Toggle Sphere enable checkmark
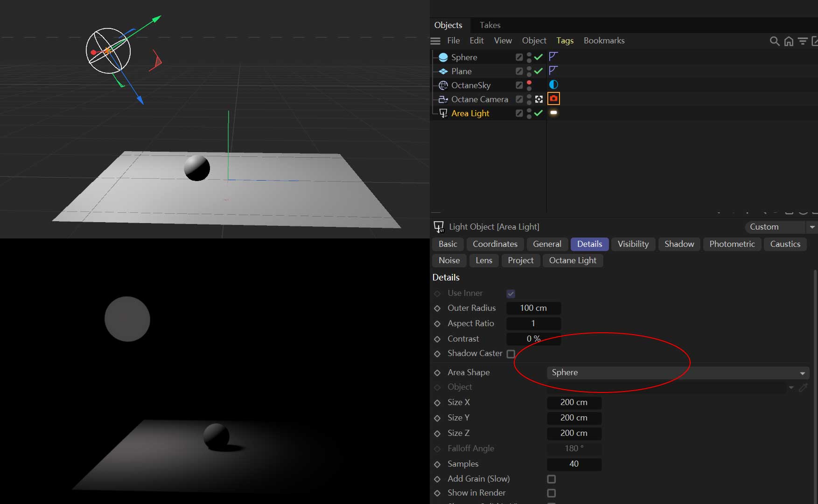This screenshot has height=504, width=818. pyautogui.click(x=538, y=57)
